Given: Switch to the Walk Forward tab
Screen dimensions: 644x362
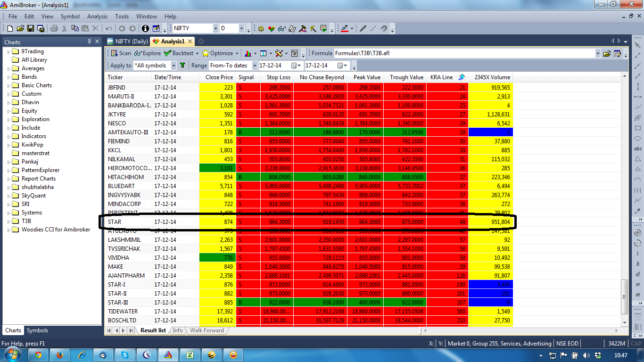Looking at the screenshot, I should 207,330.
